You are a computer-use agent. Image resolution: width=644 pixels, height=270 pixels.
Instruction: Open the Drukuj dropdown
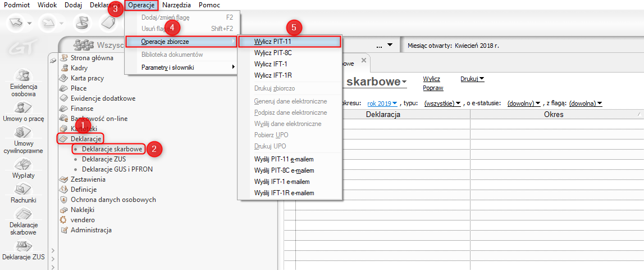point(472,78)
